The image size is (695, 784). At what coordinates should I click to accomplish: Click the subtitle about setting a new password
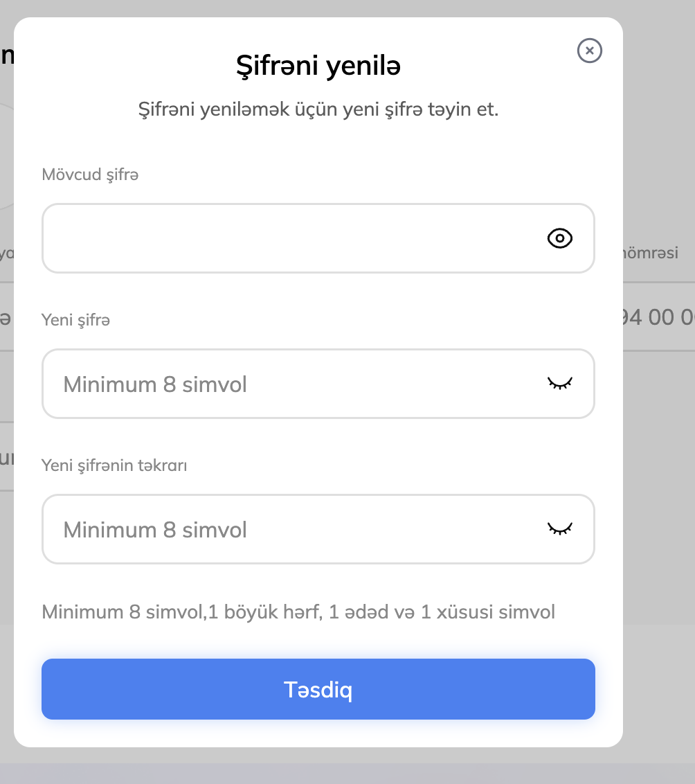[x=318, y=109]
